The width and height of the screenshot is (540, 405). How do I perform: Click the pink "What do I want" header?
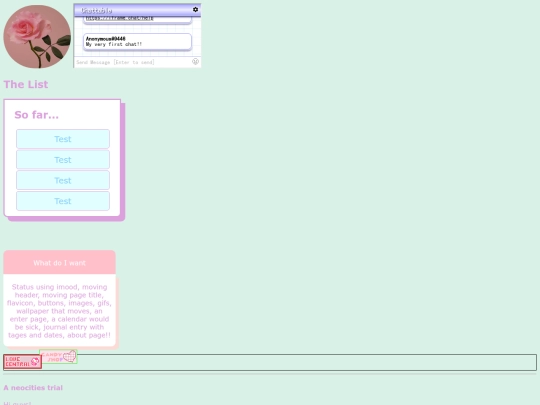[60, 262]
